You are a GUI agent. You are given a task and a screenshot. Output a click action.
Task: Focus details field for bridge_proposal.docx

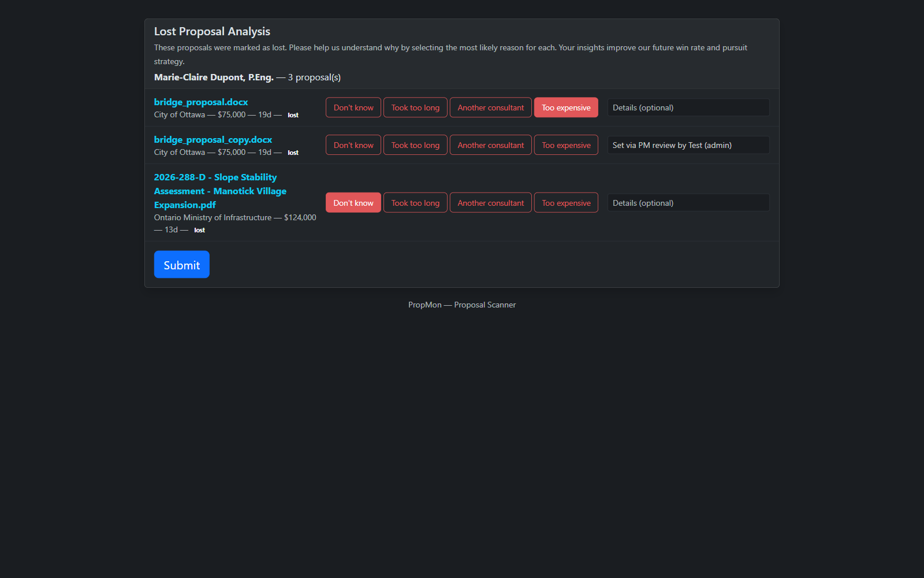click(688, 108)
